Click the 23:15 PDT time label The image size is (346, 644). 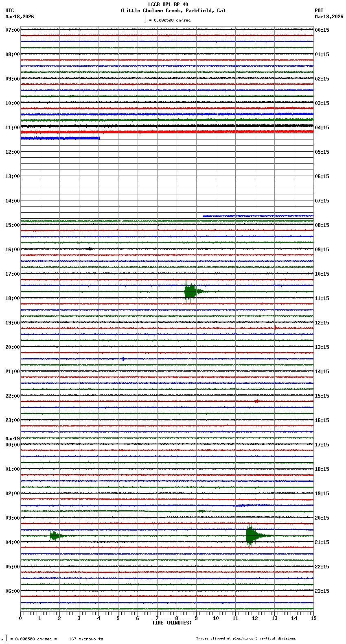click(x=322, y=591)
